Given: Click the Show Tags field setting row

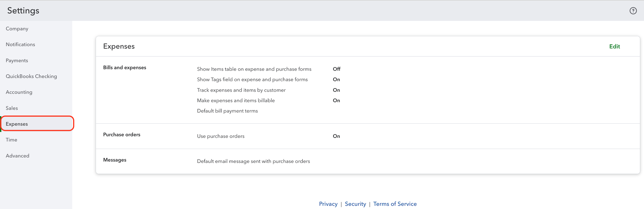Looking at the screenshot, I should tap(252, 79).
